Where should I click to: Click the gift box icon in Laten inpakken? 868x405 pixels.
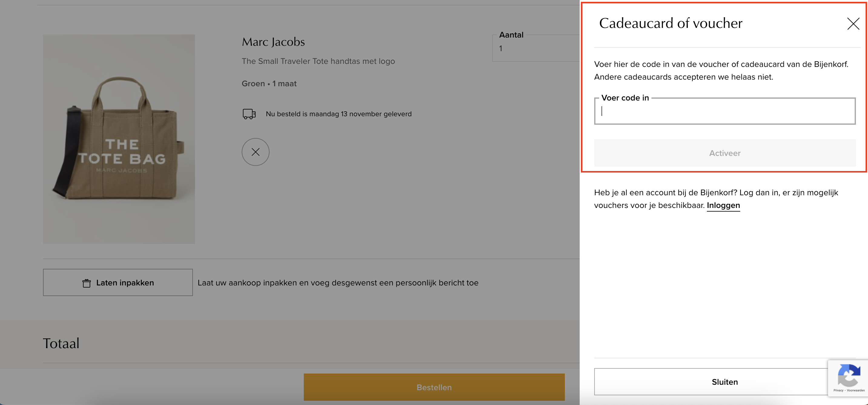click(87, 283)
